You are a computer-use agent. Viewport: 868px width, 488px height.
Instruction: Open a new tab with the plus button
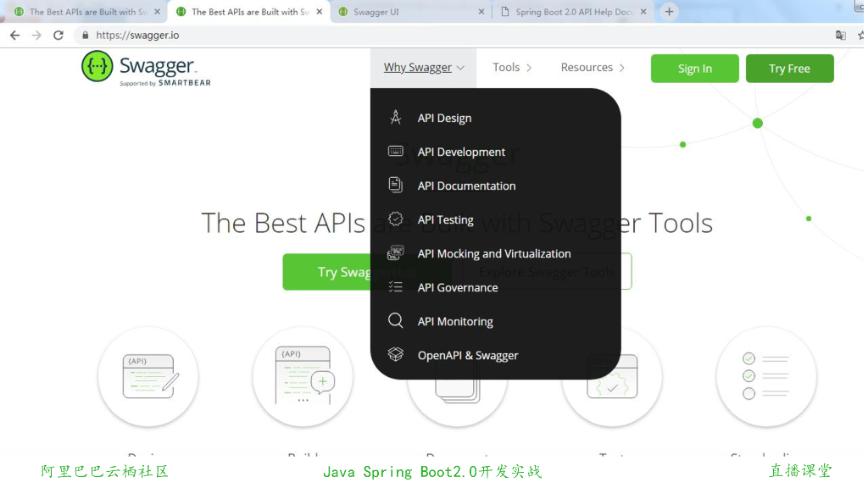[x=669, y=12]
